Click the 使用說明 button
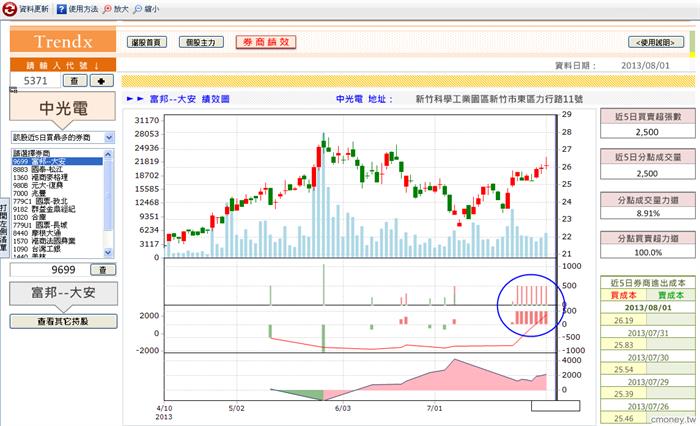 [656, 42]
